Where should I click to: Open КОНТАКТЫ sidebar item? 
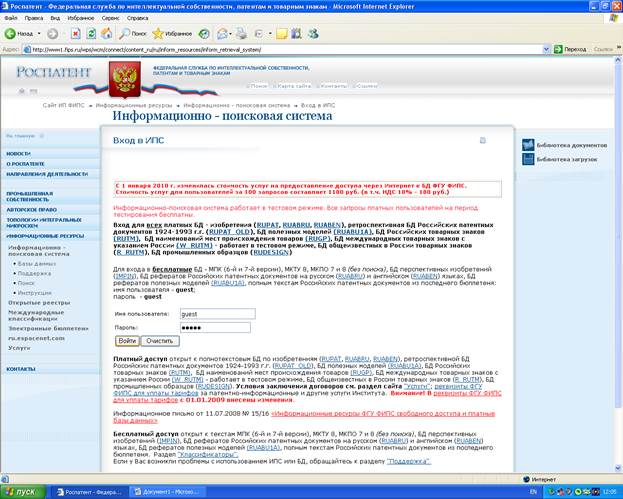click(x=21, y=369)
